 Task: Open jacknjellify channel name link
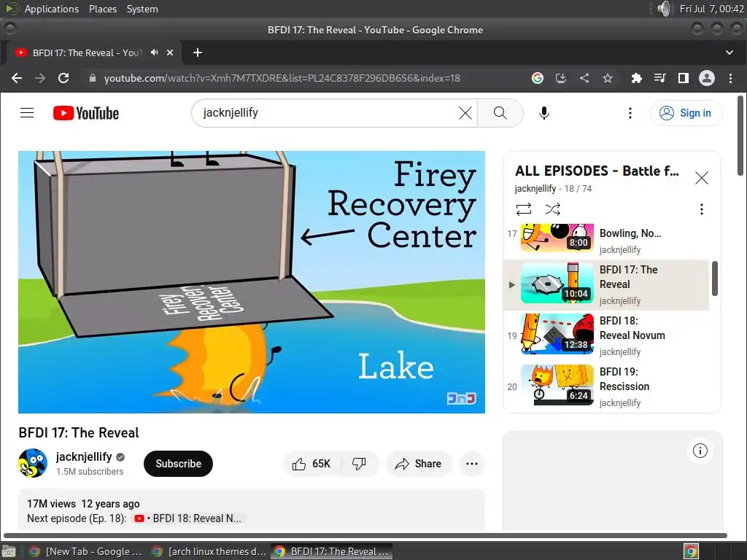click(84, 456)
